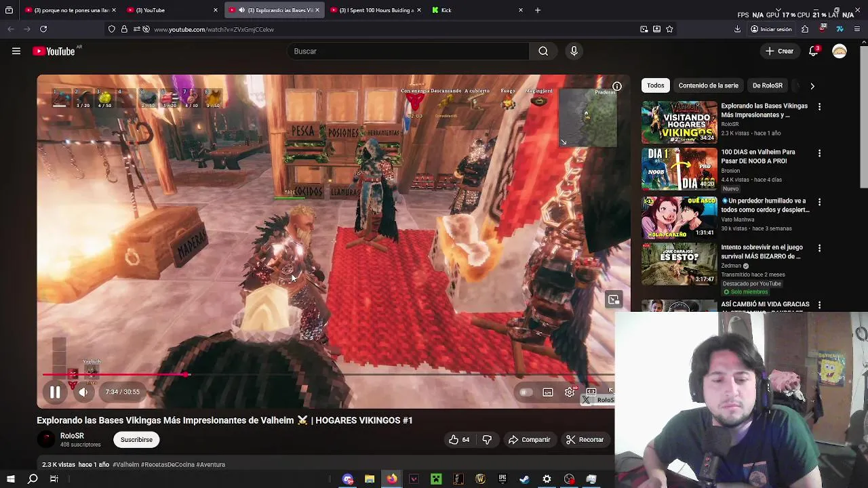Open the browser extensions puzzle icon
The width and height of the screenshot is (868, 488).
click(x=805, y=29)
